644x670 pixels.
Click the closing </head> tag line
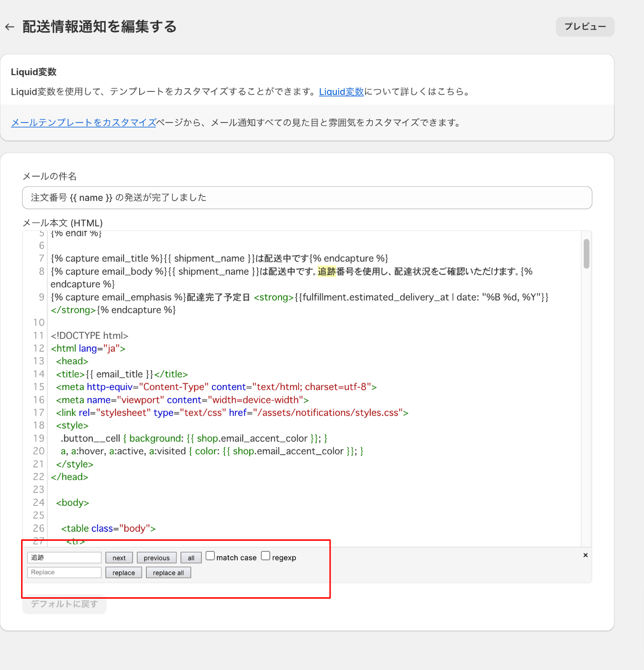coord(70,477)
